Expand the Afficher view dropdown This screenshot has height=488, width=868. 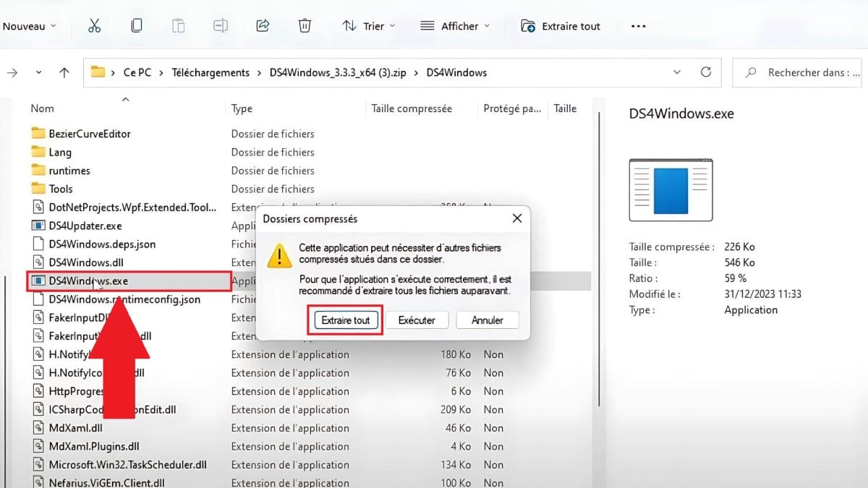[x=455, y=26]
